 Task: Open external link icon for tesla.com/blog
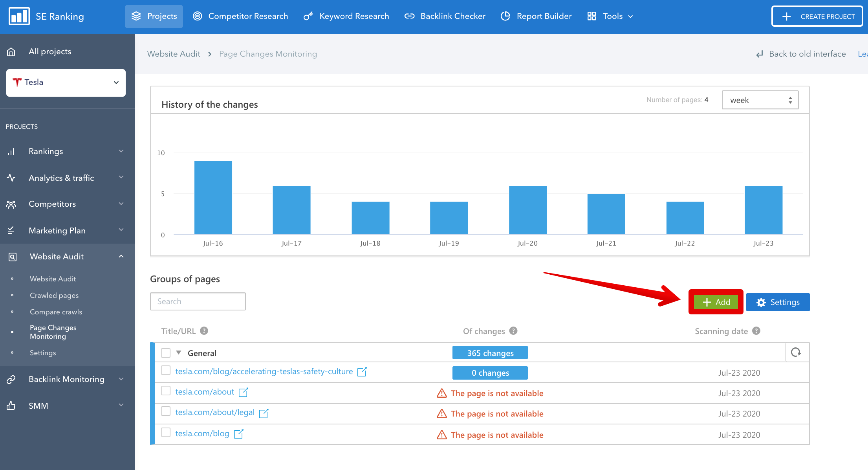[238, 434]
